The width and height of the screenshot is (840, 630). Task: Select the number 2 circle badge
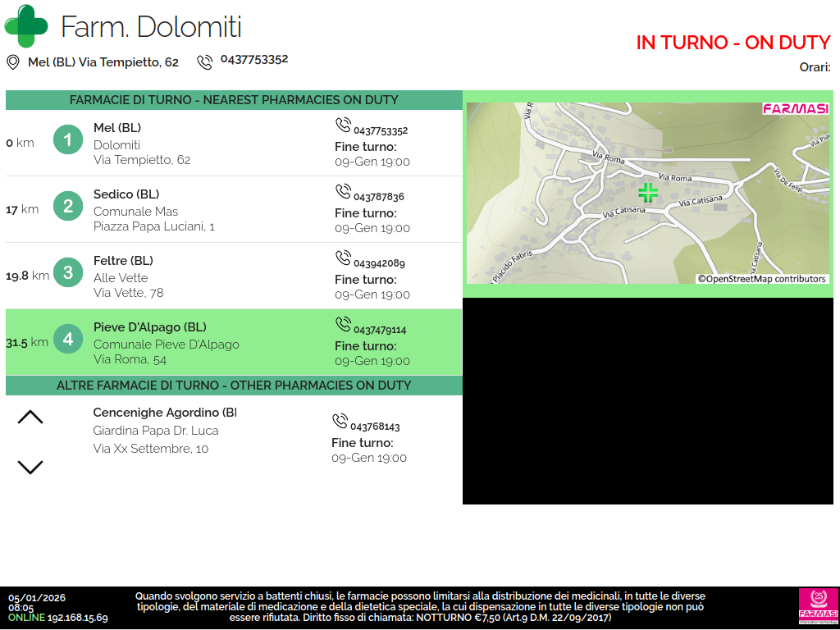point(68,207)
